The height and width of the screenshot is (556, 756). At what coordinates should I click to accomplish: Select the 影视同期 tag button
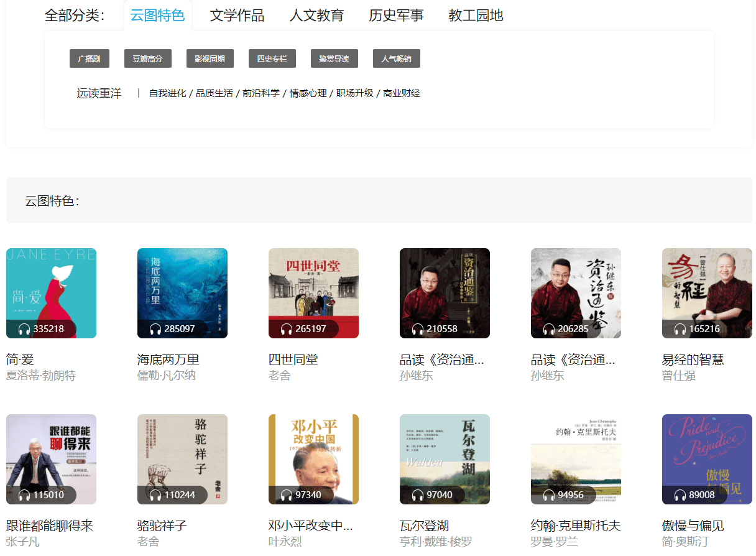click(x=210, y=59)
